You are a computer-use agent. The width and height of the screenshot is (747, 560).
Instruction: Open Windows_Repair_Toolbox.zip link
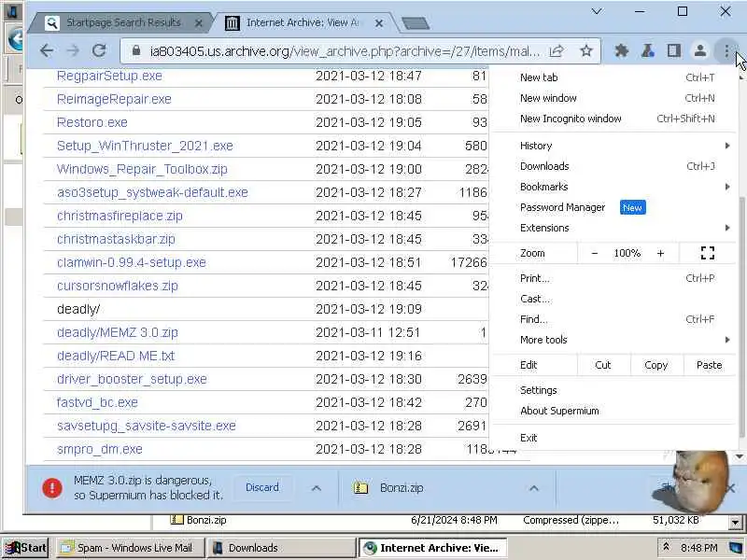(x=142, y=169)
